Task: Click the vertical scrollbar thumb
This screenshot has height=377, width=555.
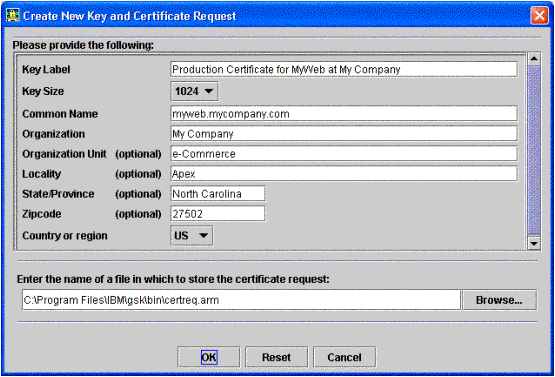Action: [534, 150]
